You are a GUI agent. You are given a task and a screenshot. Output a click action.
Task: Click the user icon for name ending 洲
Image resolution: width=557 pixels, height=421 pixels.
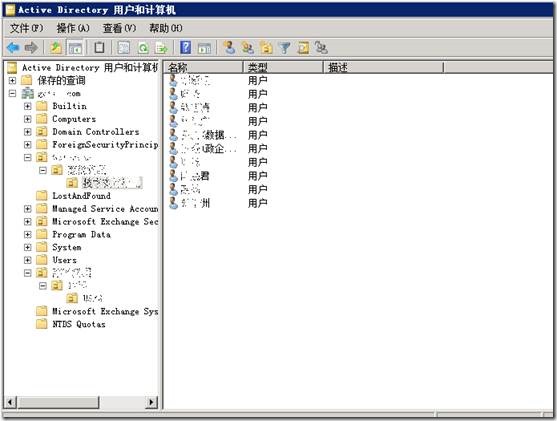pyautogui.click(x=173, y=203)
